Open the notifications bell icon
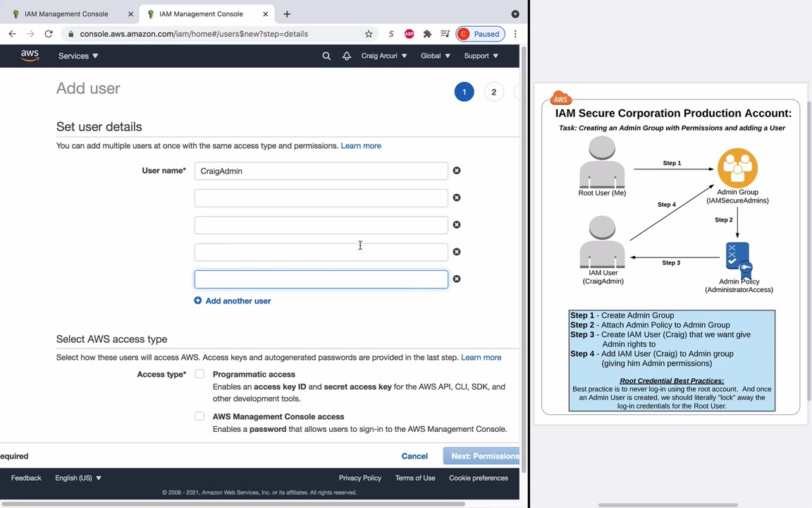 click(x=347, y=56)
